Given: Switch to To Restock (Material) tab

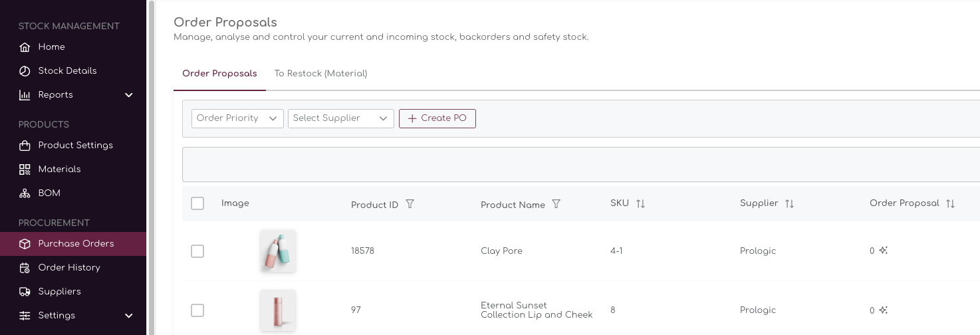Looking at the screenshot, I should point(320,73).
